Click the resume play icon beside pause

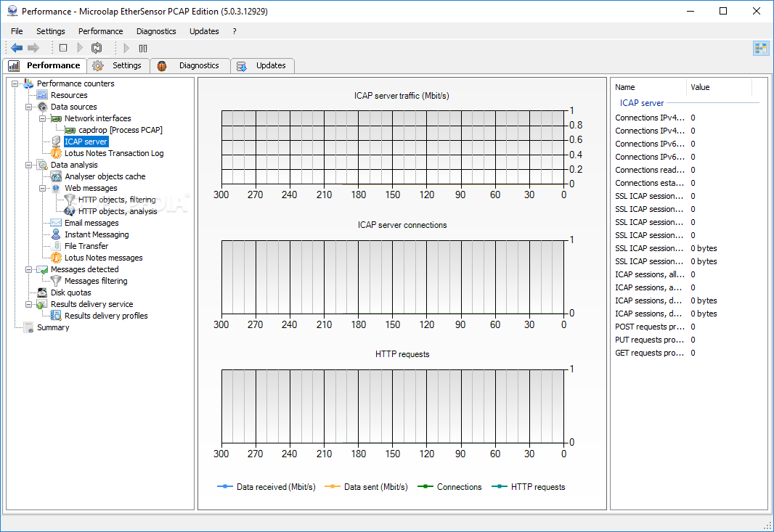point(126,48)
